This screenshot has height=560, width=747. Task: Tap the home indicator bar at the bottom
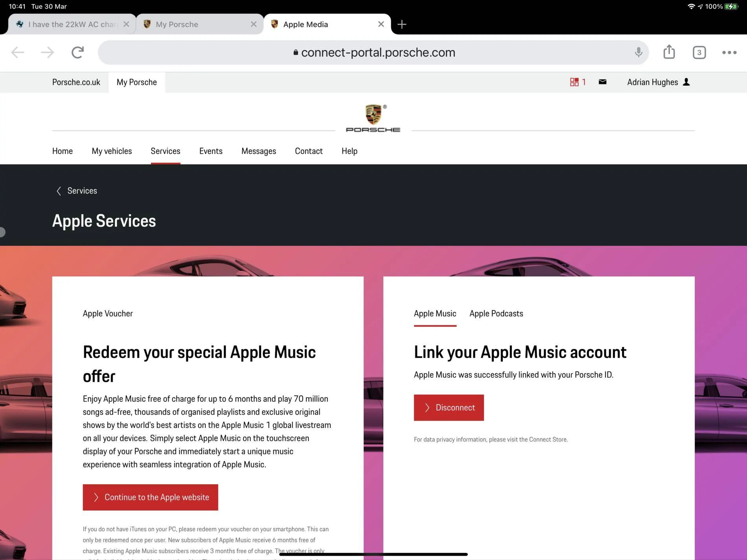pos(373,554)
